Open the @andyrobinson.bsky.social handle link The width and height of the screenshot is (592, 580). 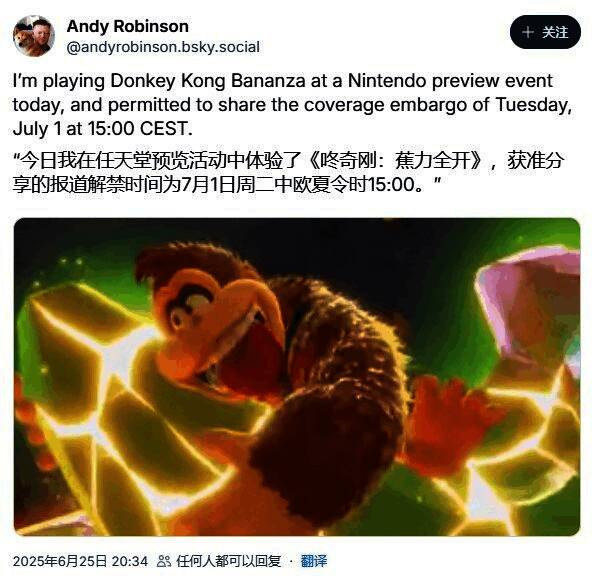point(163,47)
